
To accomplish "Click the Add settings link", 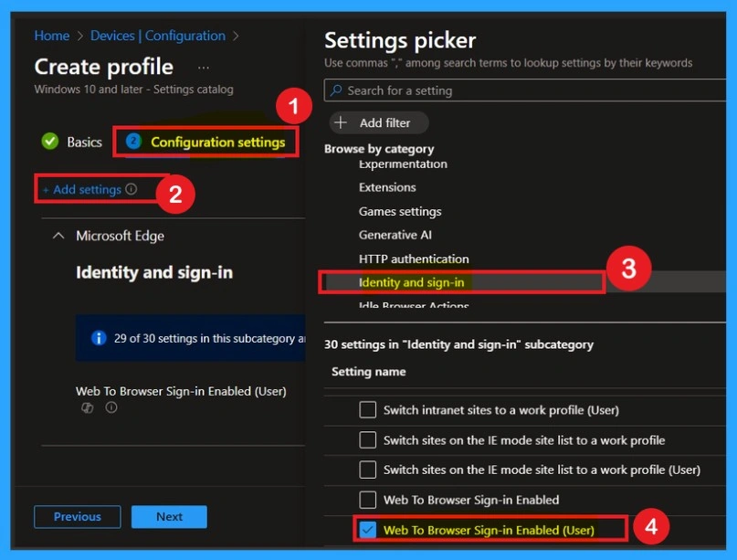I will click(82, 189).
